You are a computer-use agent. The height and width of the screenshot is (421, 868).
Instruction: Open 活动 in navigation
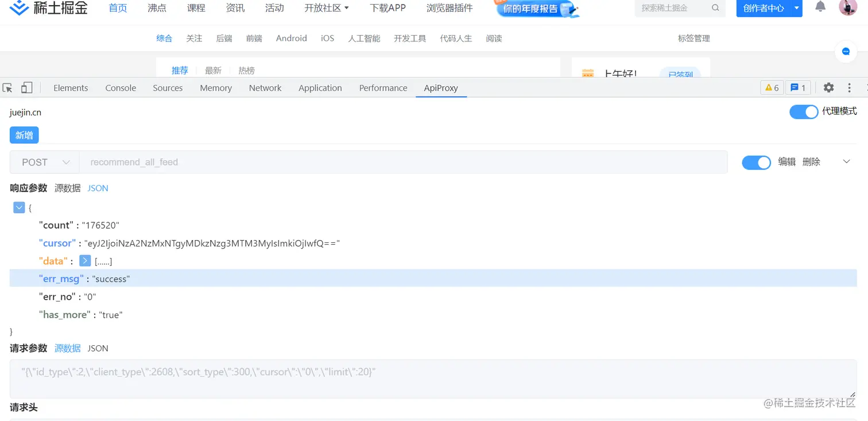[x=274, y=8]
